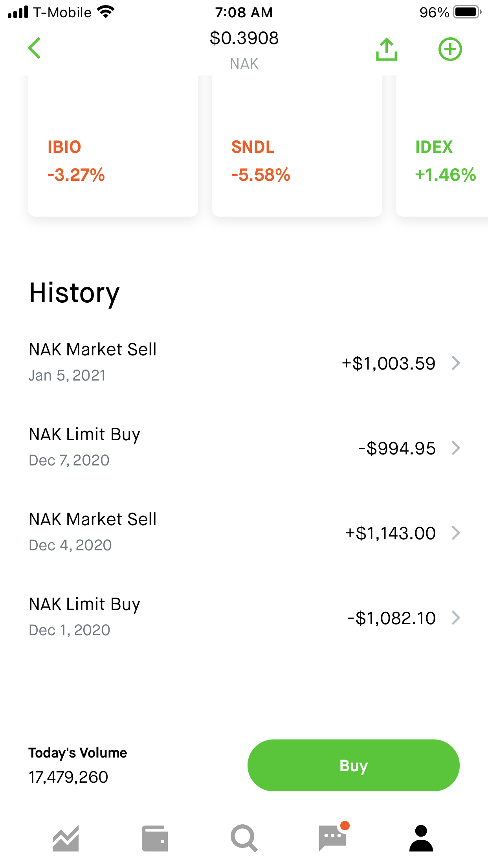488x868 pixels.
Task: Tap the green back arrow
Action: point(35,48)
